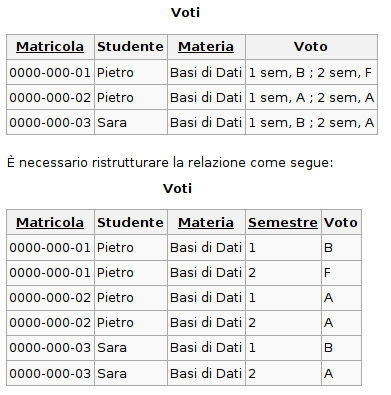
Task: Click the second 'Voti' title below the sentence
Action: pos(177,188)
